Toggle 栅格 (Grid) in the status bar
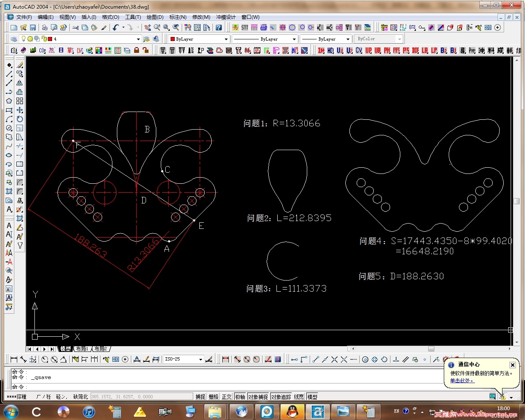Viewport: 525px width, 420px height. pos(214,397)
